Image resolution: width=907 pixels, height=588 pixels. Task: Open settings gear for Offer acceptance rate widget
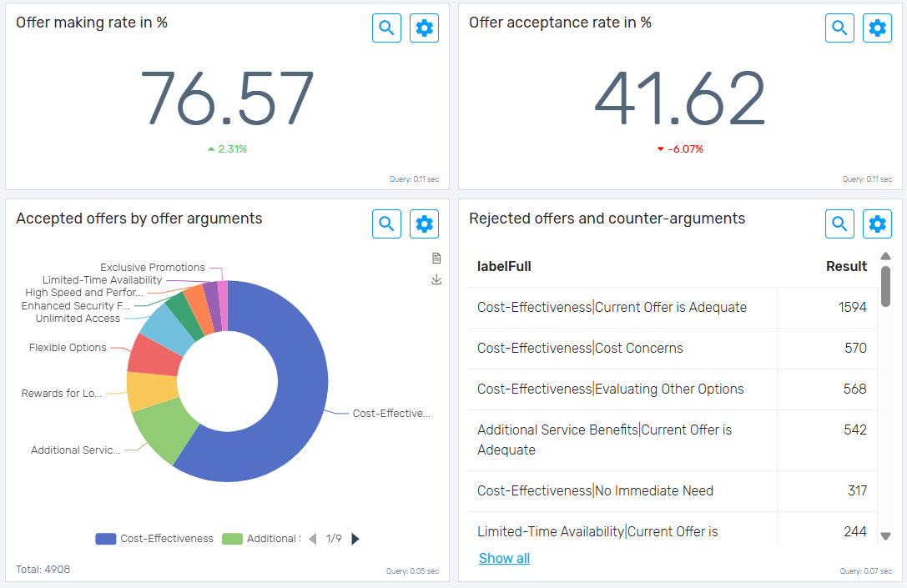click(877, 28)
